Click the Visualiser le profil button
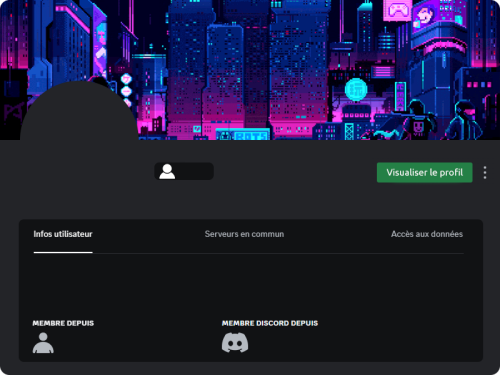This screenshot has height=375, width=500. pyautogui.click(x=424, y=172)
